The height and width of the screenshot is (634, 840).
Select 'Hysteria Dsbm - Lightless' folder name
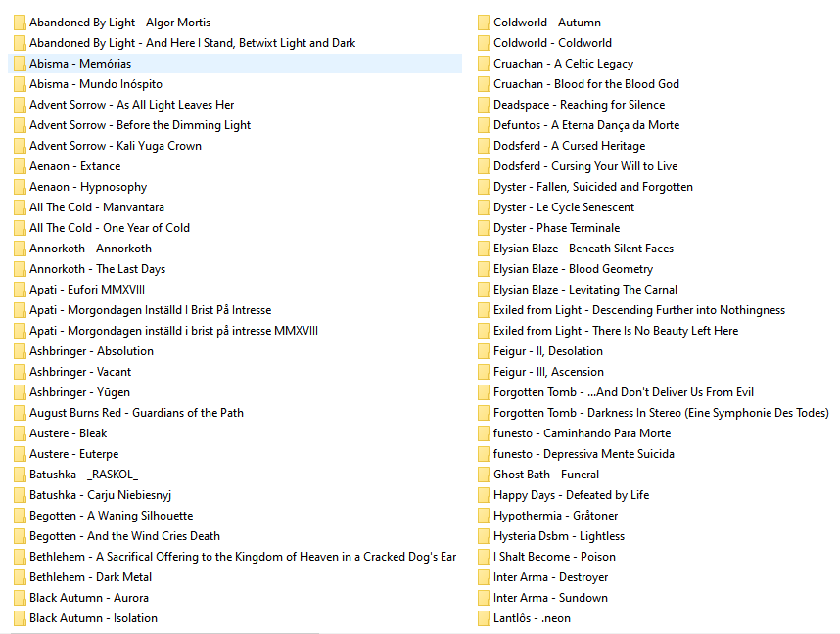[x=559, y=536]
